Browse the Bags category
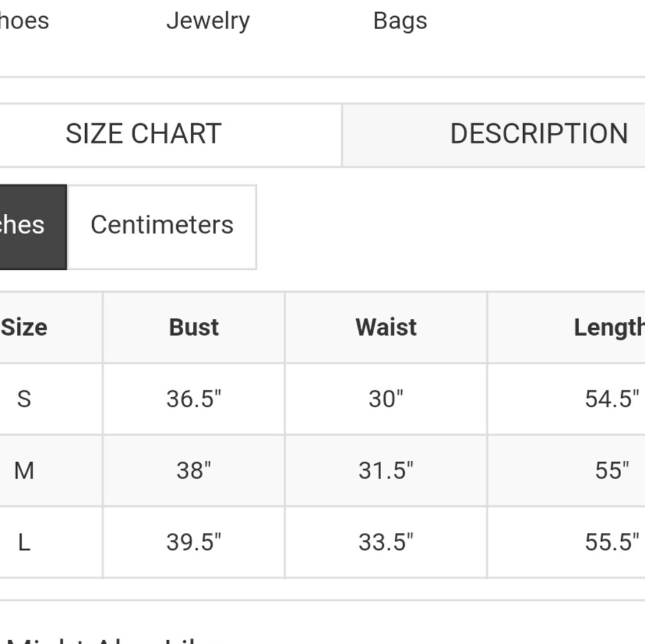Viewport: 645px width, 644px height. click(400, 20)
